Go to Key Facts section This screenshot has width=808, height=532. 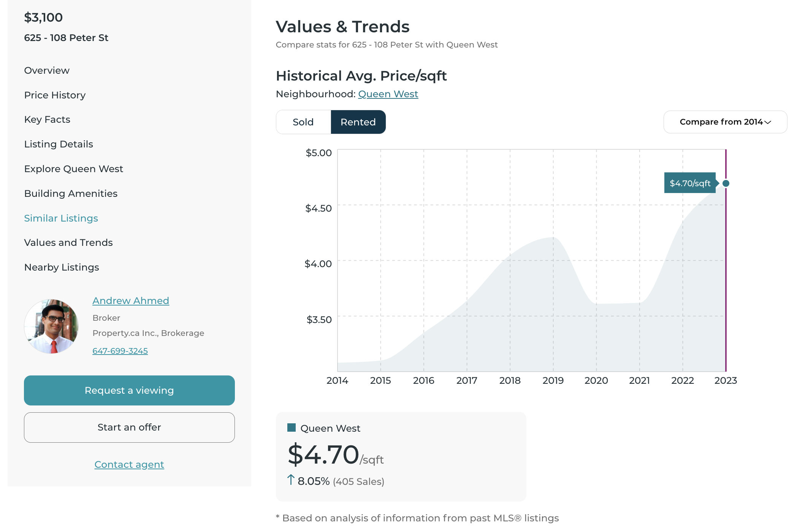point(47,119)
